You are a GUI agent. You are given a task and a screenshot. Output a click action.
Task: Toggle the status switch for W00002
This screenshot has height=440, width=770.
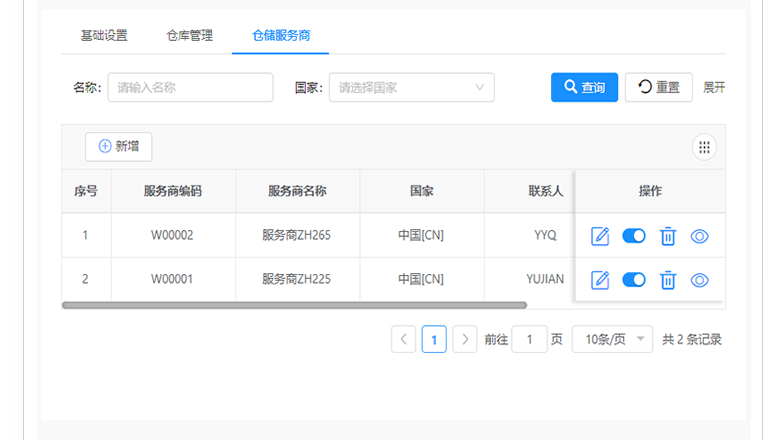[634, 236]
